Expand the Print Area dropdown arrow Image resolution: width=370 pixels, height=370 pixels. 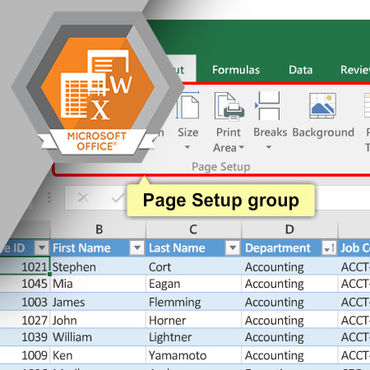click(241, 147)
